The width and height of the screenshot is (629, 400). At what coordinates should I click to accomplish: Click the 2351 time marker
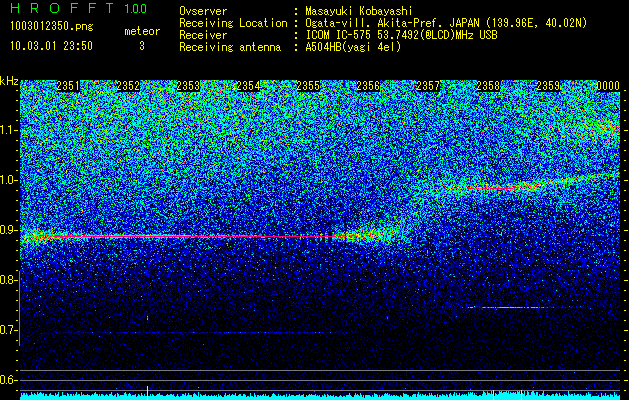[x=68, y=86]
